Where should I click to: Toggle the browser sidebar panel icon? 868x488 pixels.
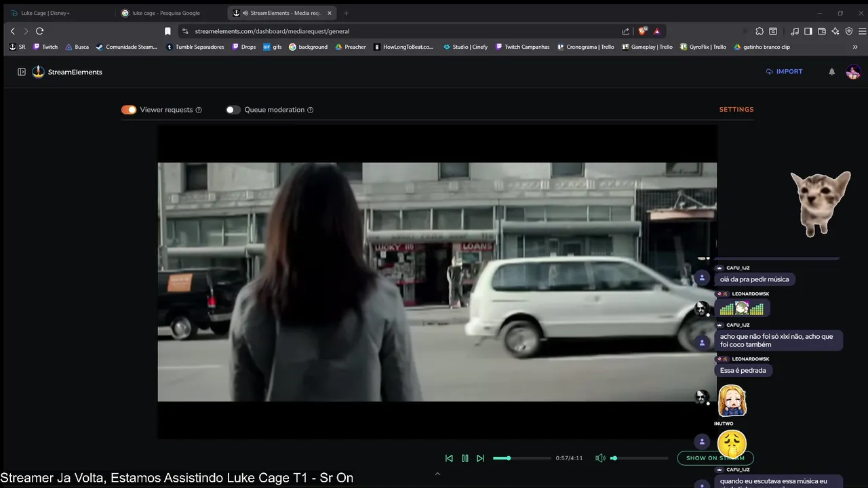click(808, 31)
